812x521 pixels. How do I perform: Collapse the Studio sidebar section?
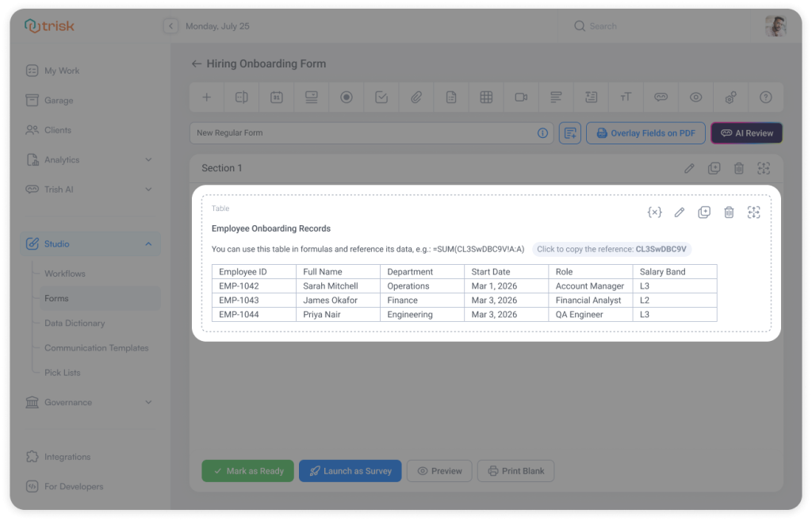[90, 243]
